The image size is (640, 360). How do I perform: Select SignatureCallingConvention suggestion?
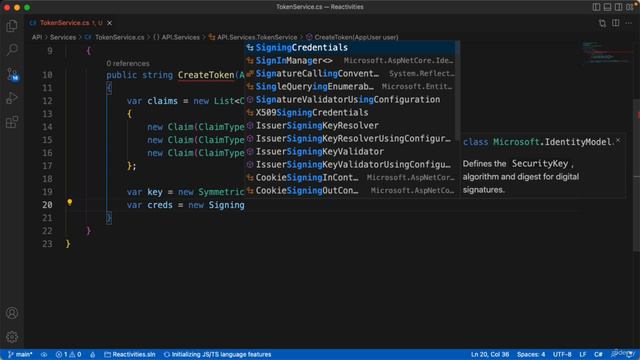(350, 73)
